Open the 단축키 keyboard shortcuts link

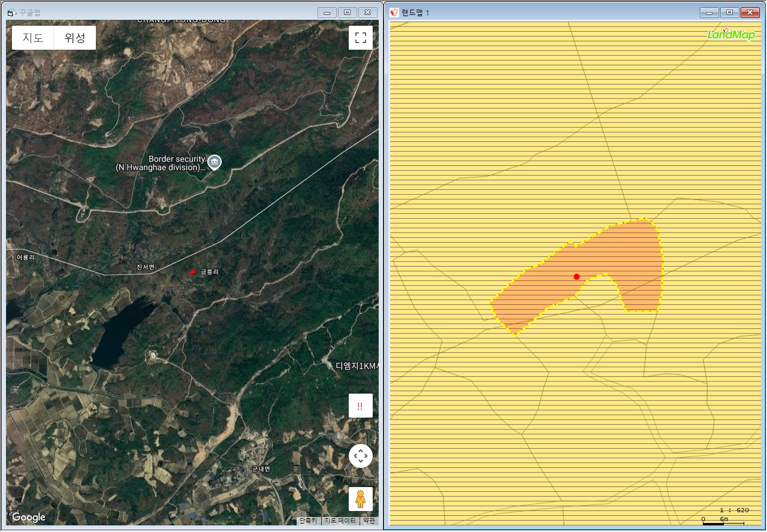coord(309,521)
